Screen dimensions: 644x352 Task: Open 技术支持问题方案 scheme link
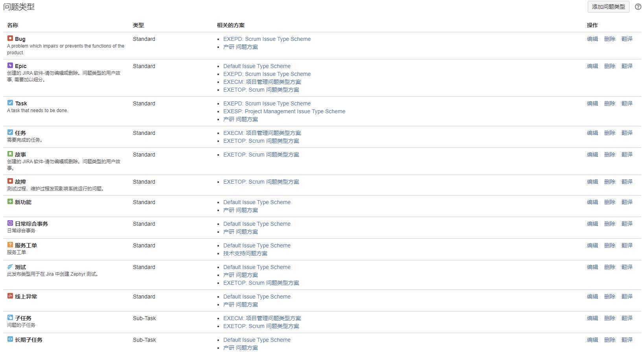(x=245, y=253)
